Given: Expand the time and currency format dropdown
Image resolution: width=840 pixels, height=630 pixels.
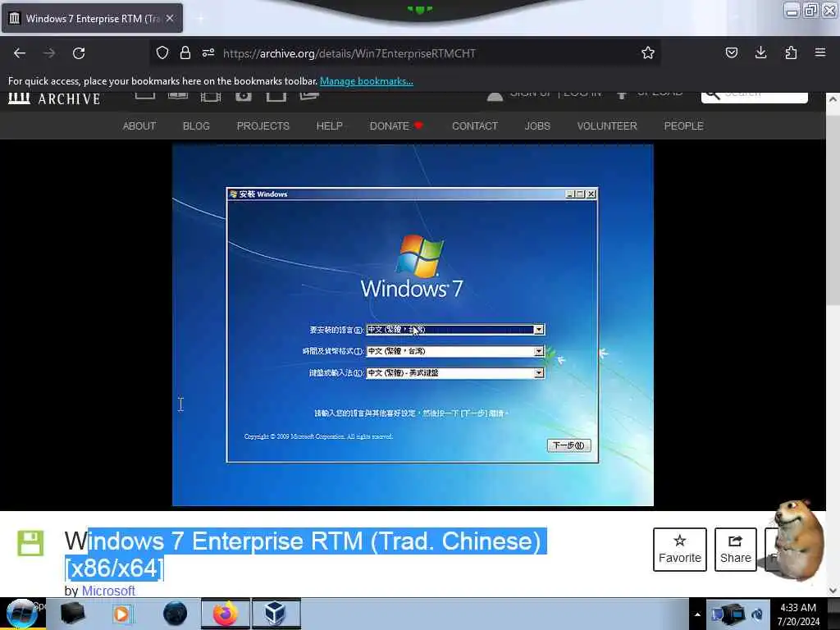Looking at the screenshot, I should pyautogui.click(x=538, y=351).
